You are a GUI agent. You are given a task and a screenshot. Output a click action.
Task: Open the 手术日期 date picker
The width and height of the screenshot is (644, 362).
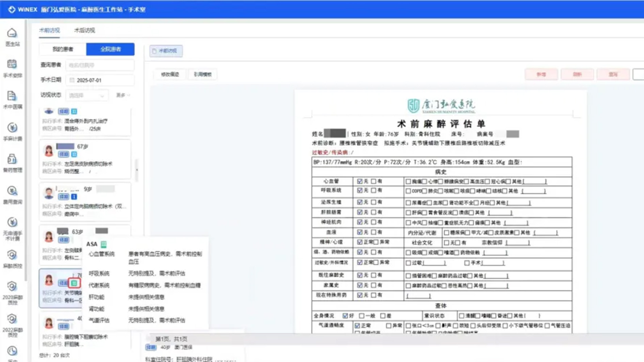pyautogui.click(x=100, y=80)
